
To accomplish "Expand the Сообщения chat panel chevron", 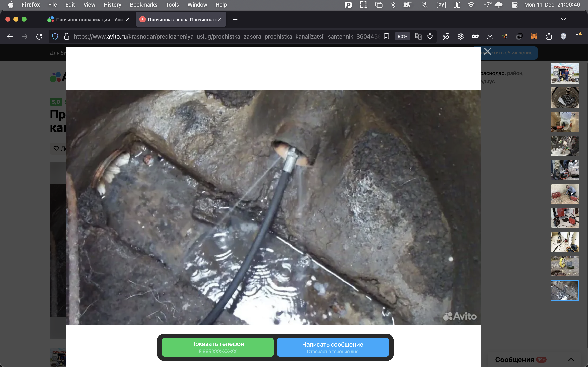I will (571, 360).
